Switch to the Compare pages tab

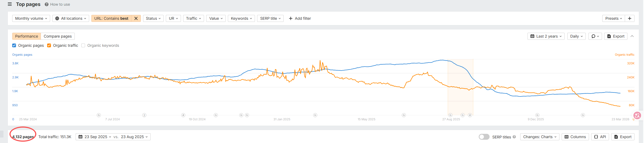pos(58,36)
